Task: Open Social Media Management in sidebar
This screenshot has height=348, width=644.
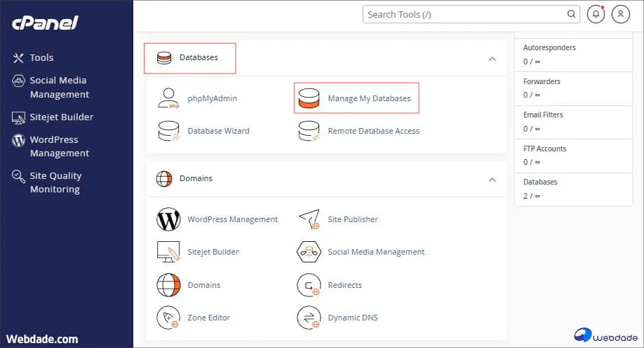Action: click(59, 87)
